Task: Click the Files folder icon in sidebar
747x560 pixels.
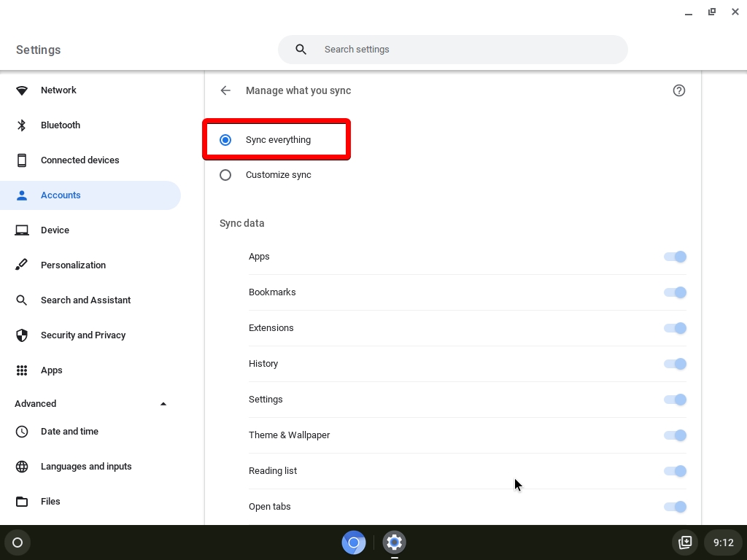Action: [22, 501]
